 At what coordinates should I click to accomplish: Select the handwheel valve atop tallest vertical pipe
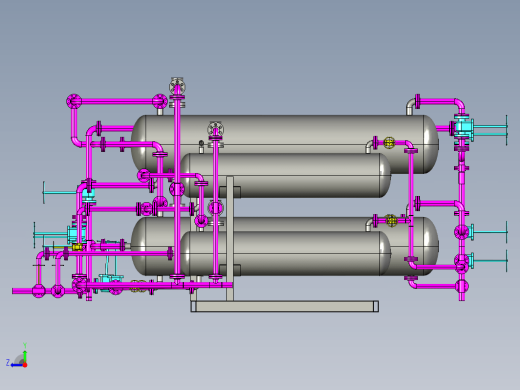177,87
